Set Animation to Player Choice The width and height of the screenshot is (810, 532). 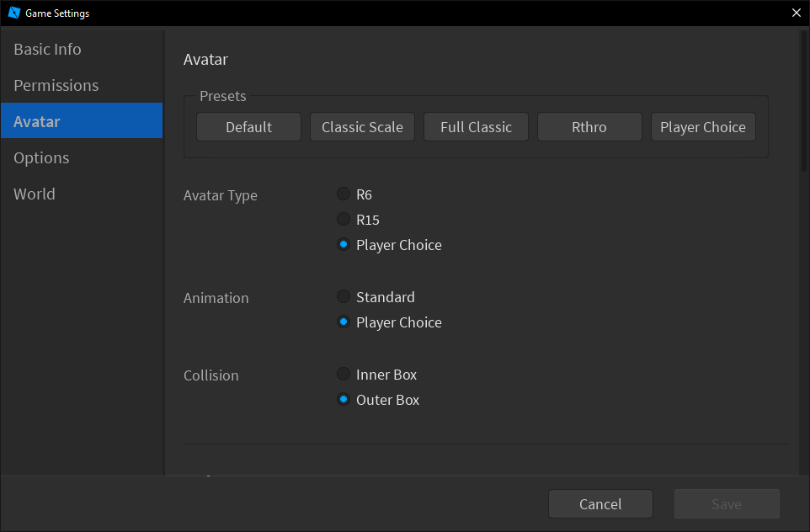[x=344, y=322]
